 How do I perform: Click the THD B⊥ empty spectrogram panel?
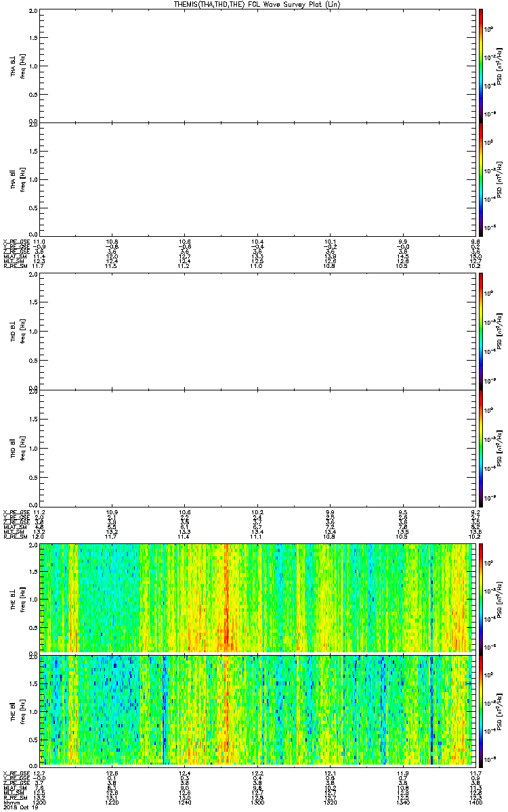(256, 333)
